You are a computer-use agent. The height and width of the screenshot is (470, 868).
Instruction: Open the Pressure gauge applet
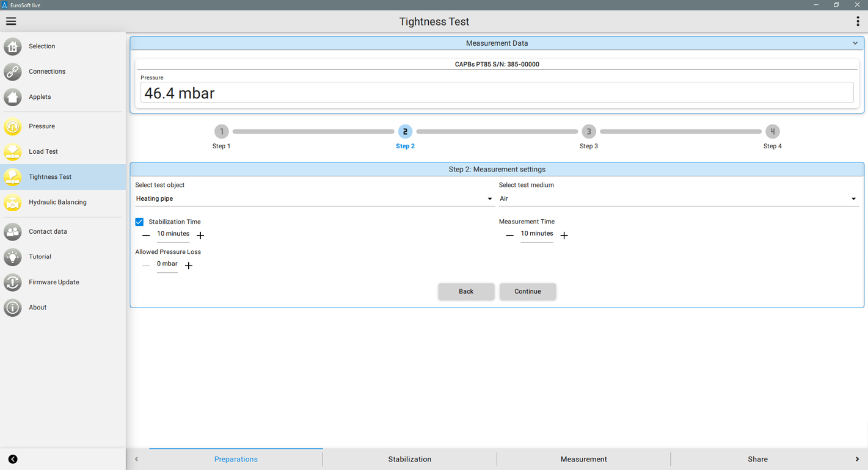pos(13,126)
